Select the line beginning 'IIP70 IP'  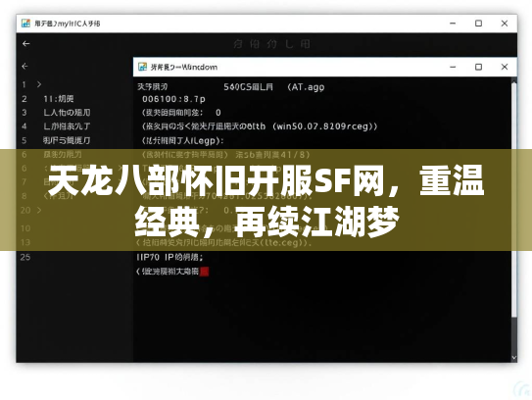[169, 257]
